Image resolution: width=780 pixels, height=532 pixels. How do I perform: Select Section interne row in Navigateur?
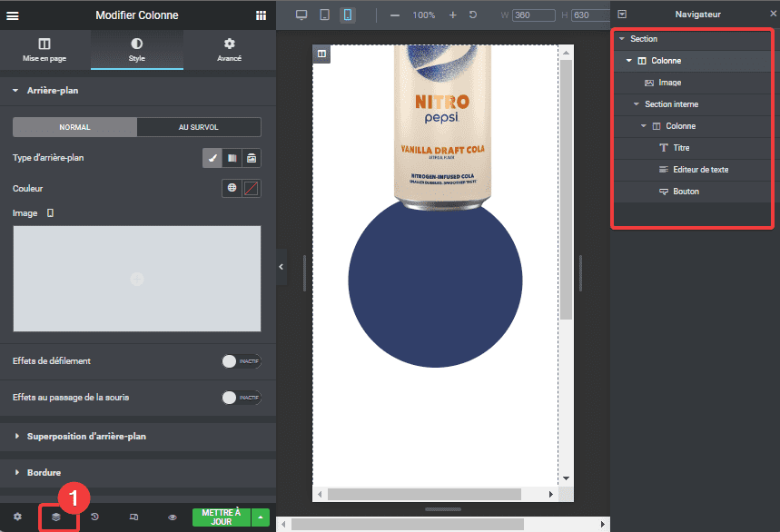coord(692,104)
